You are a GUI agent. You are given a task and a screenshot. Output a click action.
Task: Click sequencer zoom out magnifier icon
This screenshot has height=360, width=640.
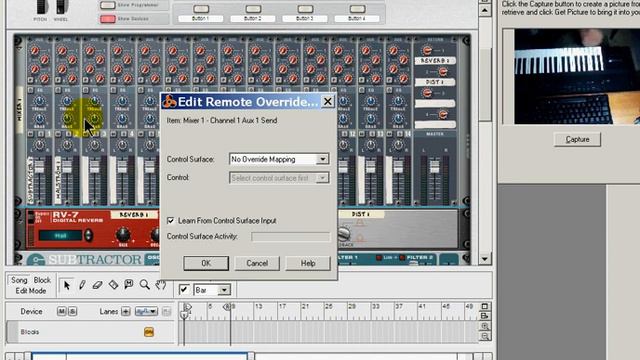484,336
